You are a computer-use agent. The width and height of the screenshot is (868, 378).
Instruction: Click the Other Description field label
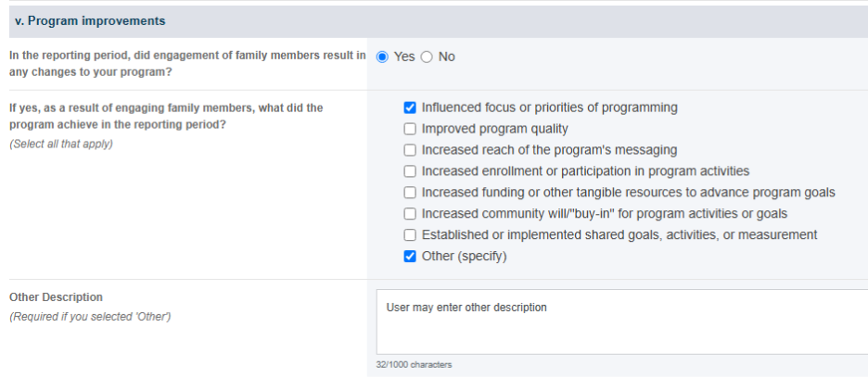[x=56, y=297]
